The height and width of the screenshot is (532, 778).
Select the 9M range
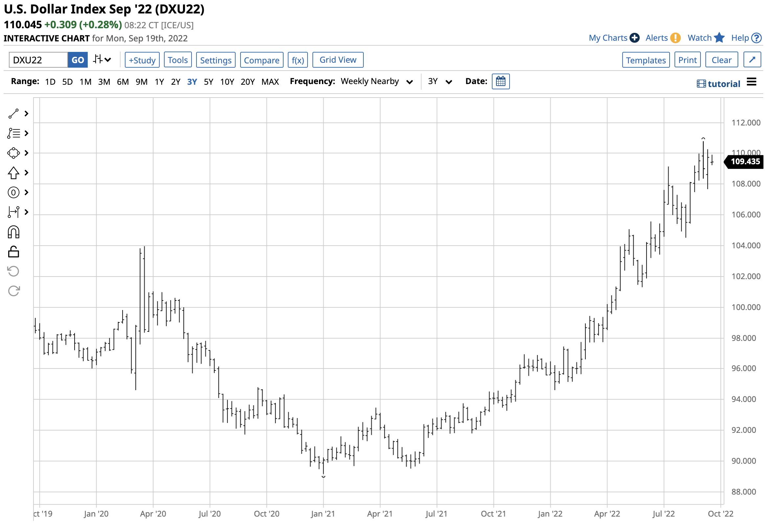pos(142,82)
